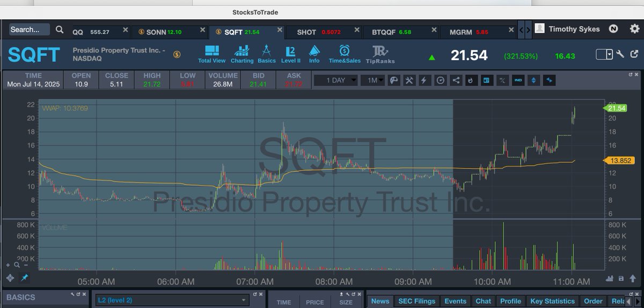Open the Info module
The height and width of the screenshot is (308, 644).
pos(314,55)
